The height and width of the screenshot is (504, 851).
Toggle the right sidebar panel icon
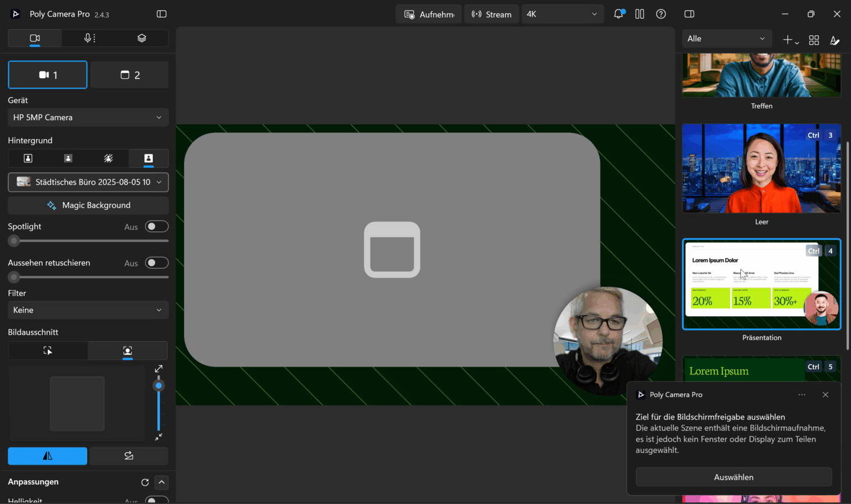pyautogui.click(x=689, y=14)
